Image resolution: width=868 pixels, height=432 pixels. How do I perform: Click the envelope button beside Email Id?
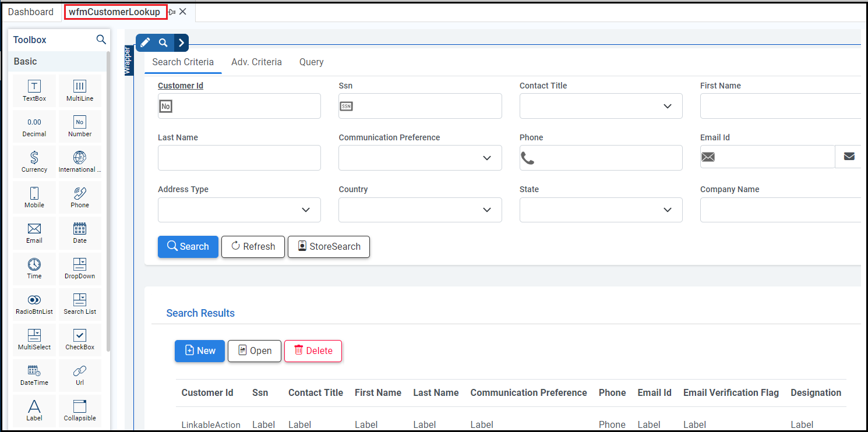849,157
